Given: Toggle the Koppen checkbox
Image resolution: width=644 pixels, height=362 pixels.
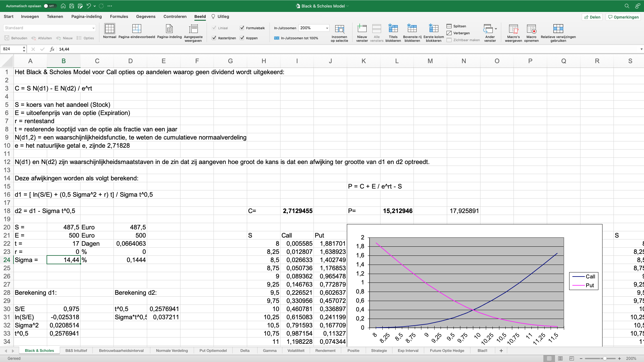Looking at the screenshot, I should [x=242, y=38].
